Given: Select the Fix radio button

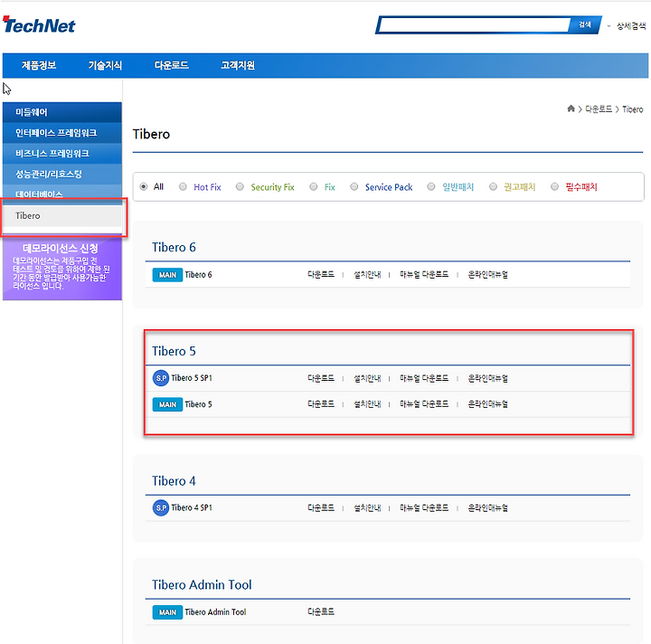Looking at the screenshot, I should (314, 187).
